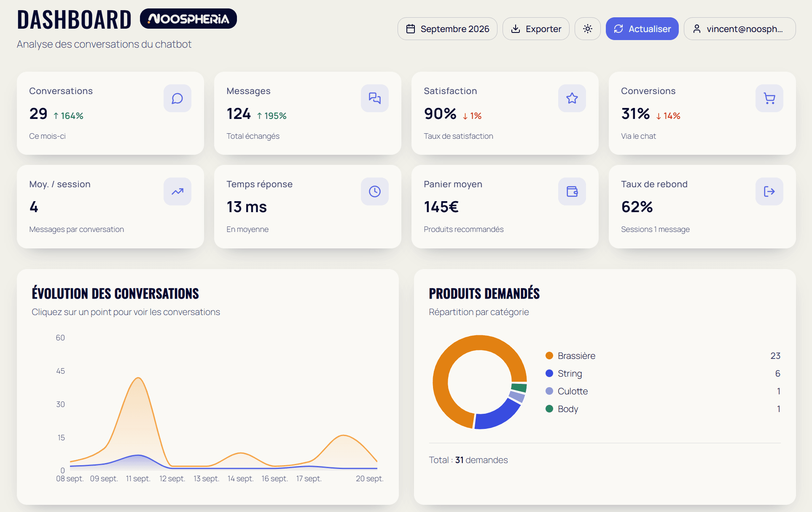Image resolution: width=812 pixels, height=512 pixels.
Task: Click the Brassière legend label
Action: [576, 356]
